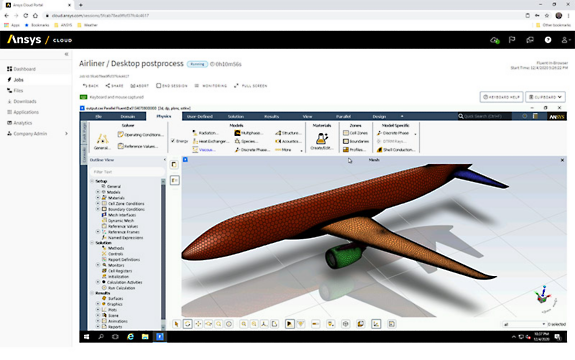
Task: Open the Structure model
Action: (x=289, y=133)
